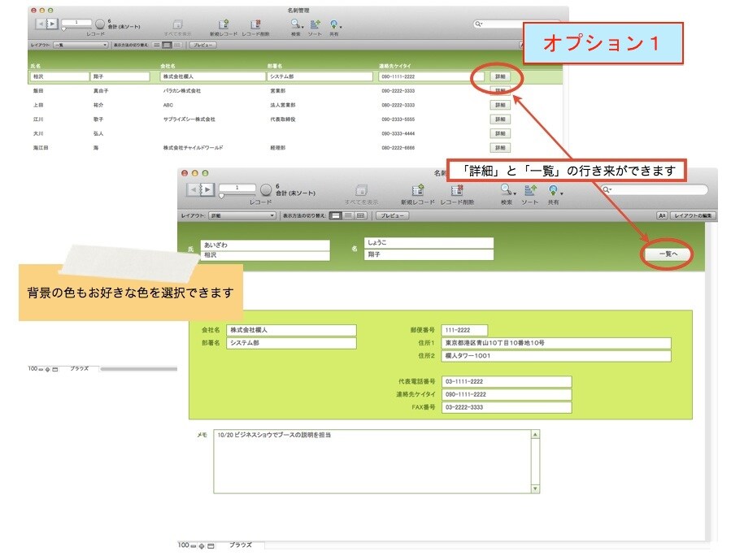Open Find dropdown arrow in detail window
The height and width of the screenshot is (560, 731).
(x=515, y=193)
